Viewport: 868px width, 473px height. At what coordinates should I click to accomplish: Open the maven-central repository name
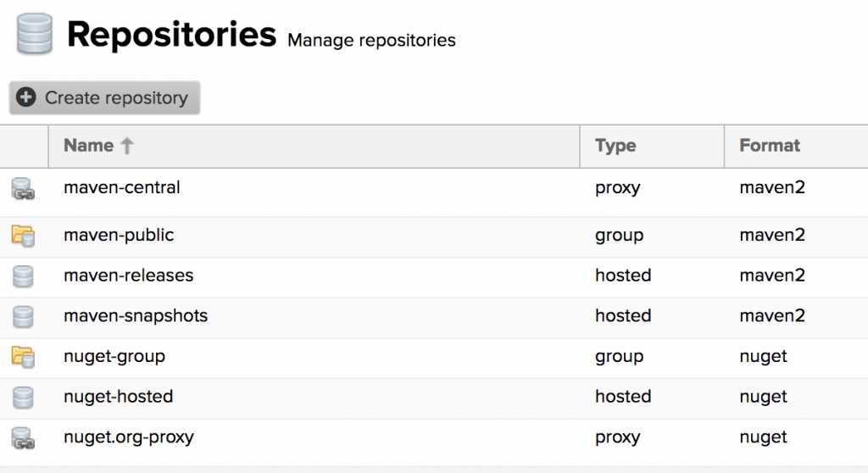[122, 187]
